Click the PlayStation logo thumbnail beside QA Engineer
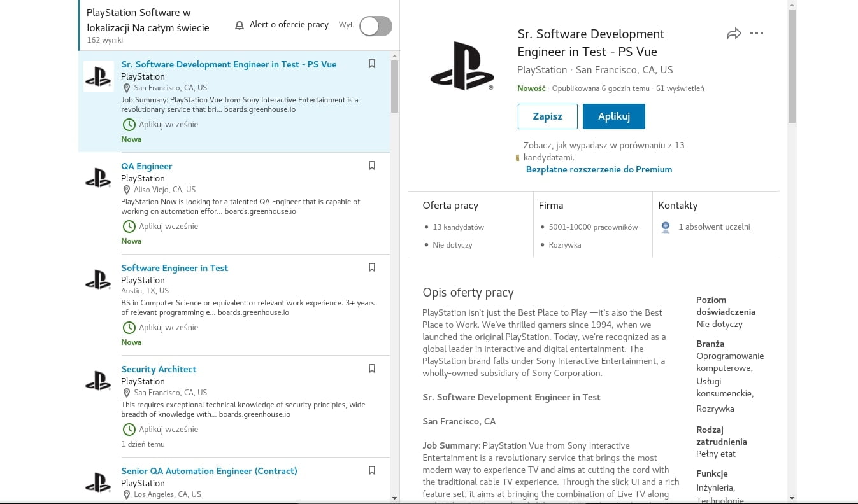 click(98, 178)
